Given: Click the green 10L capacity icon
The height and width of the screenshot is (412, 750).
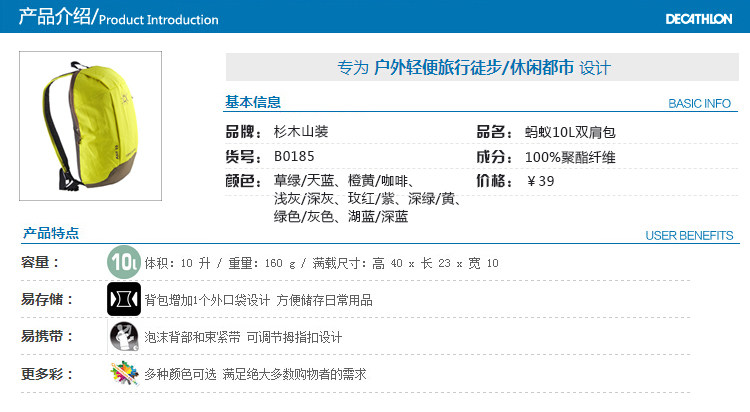Looking at the screenshot, I should [x=124, y=262].
